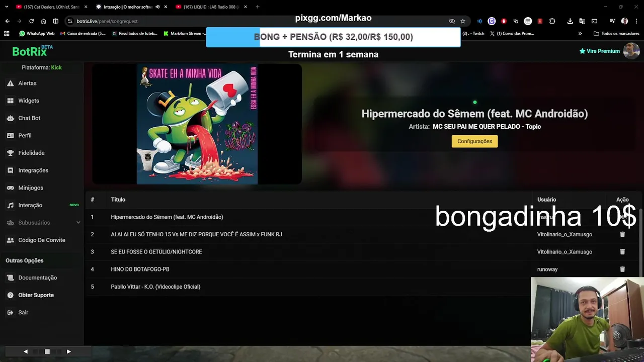Open the Extensions puzzle icon
The width and height of the screenshot is (644, 362).
[x=552, y=21]
